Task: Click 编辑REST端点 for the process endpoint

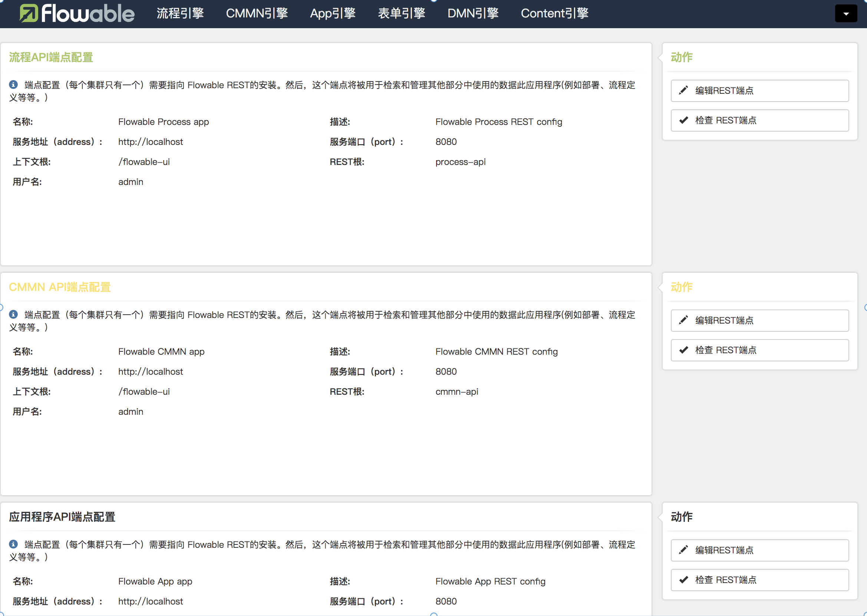Action: [759, 91]
